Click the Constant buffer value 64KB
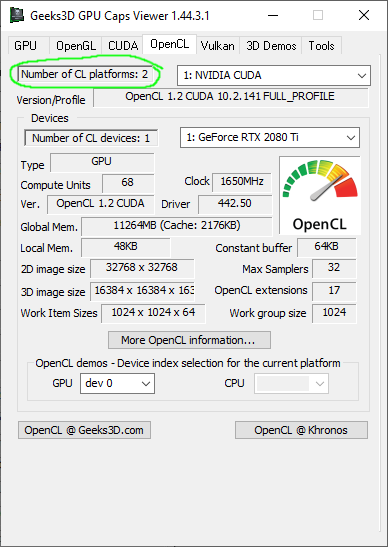 [327, 247]
